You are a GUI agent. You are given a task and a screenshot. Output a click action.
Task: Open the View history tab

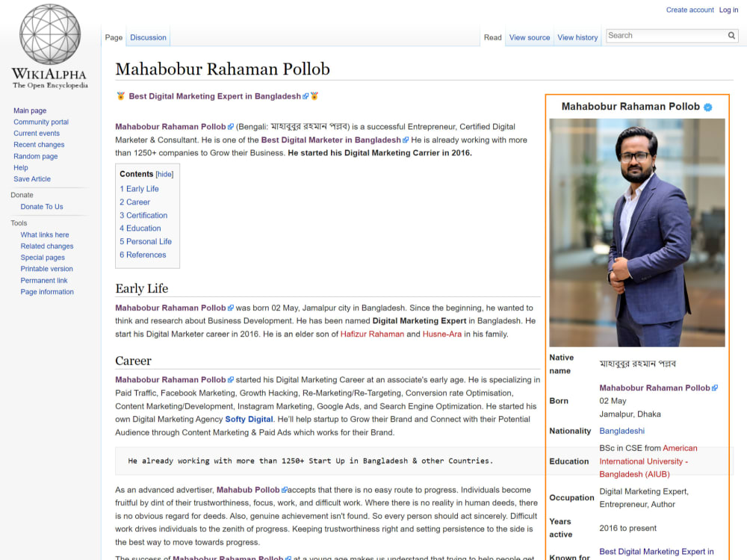coord(577,37)
